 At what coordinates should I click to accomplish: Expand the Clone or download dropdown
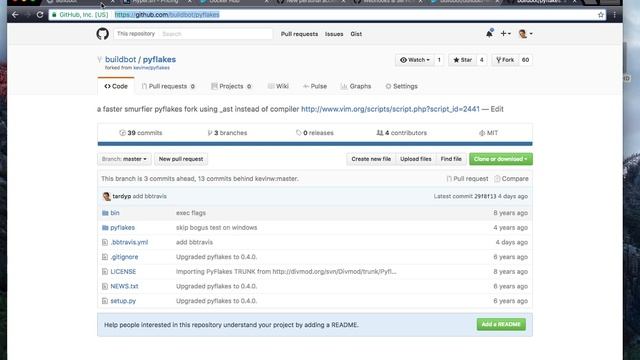(x=501, y=159)
